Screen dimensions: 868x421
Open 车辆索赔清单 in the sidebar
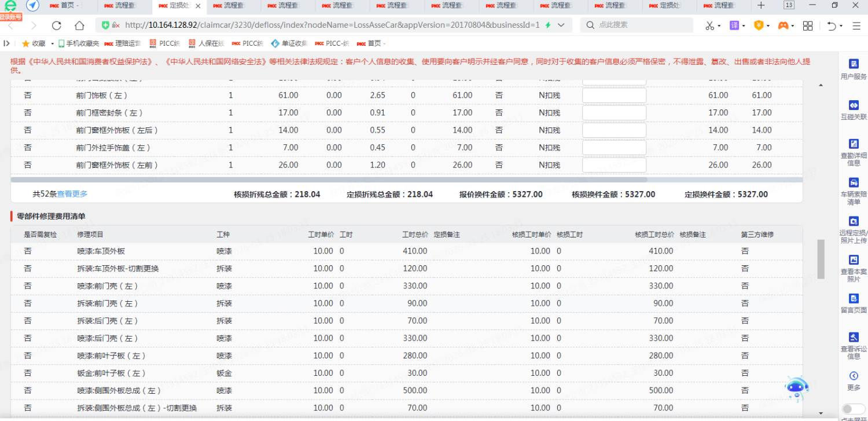(x=853, y=182)
